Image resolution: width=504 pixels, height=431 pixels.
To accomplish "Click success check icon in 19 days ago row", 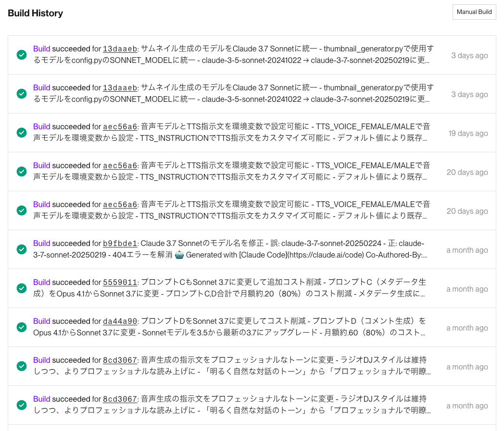I will pos(22,132).
